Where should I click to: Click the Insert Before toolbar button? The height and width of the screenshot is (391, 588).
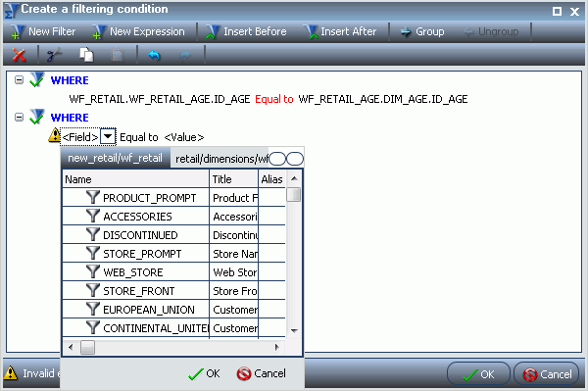tap(247, 32)
